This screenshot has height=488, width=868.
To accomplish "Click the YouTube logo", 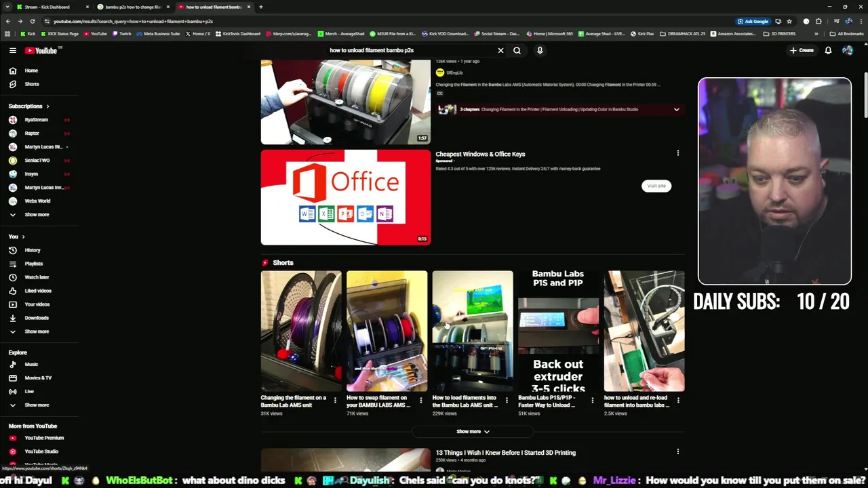I will click(x=41, y=50).
